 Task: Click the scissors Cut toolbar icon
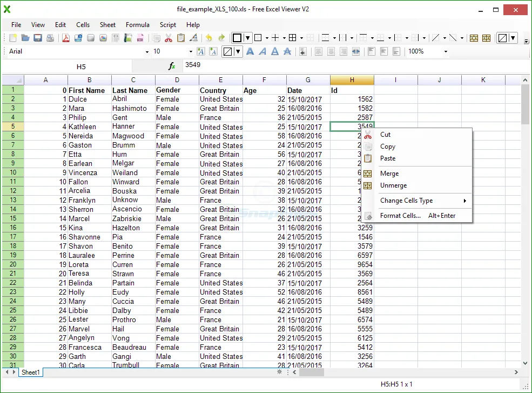pos(169,38)
